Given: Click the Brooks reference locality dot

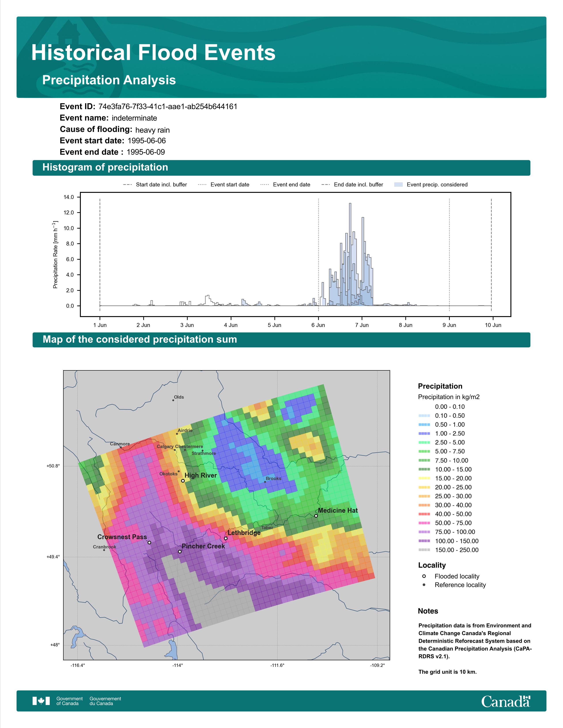Looking at the screenshot, I should click(265, 482).
